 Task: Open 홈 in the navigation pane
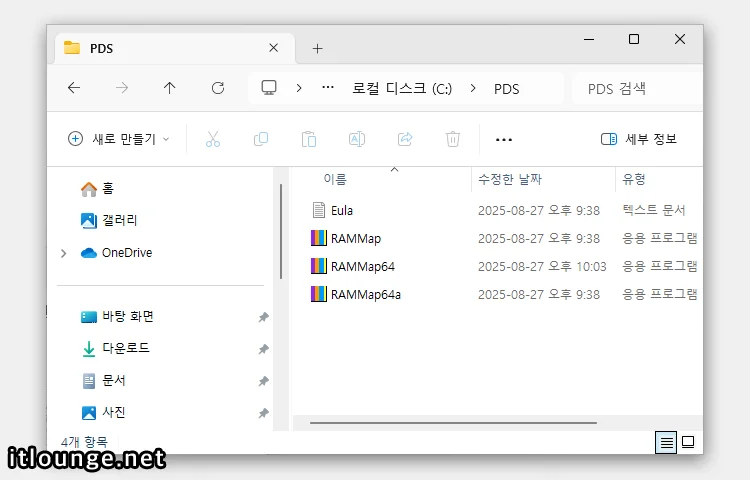click(97, 188)
